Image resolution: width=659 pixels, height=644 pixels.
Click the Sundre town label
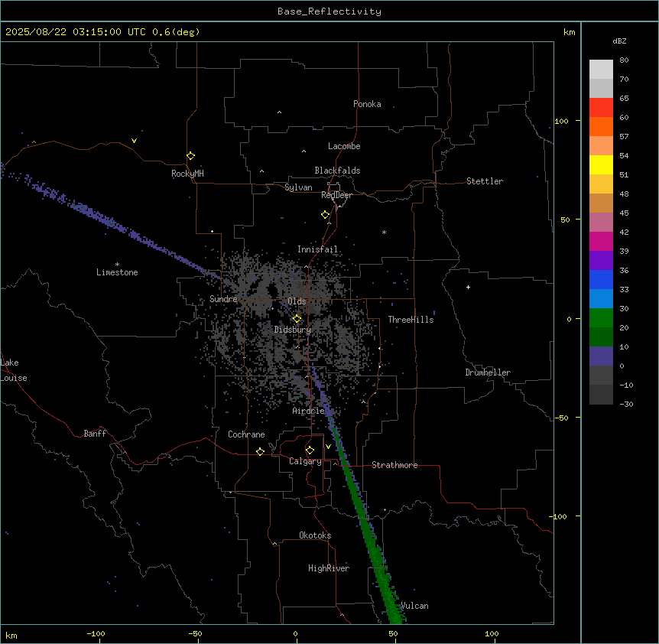(x=223, y=299)
